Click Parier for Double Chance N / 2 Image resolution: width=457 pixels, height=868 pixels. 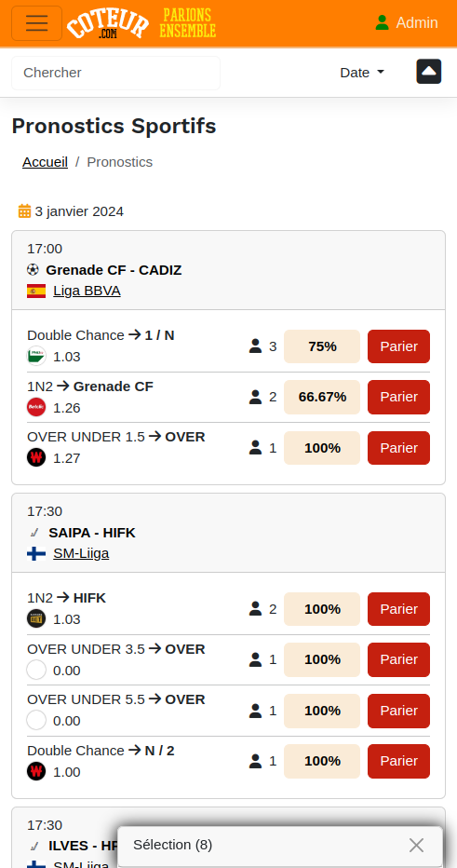point(399,761)
